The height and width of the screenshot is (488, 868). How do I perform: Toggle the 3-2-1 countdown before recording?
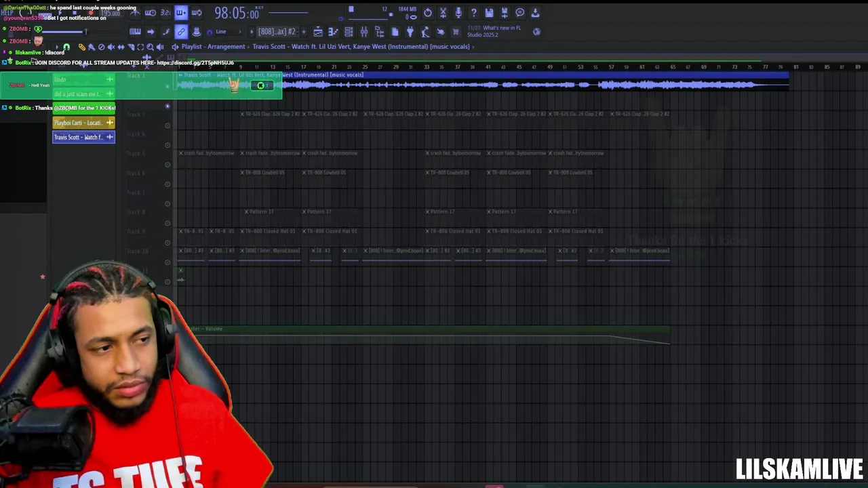(165, 13)
